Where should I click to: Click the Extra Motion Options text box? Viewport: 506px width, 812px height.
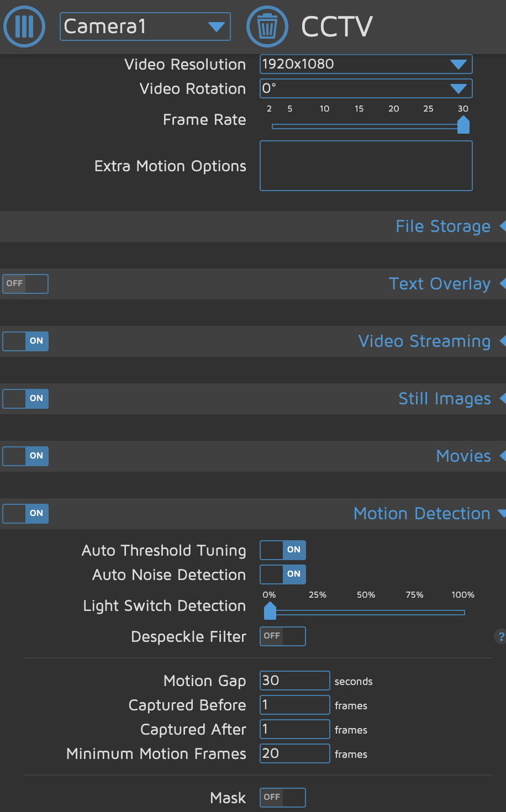tap(366, 166)
